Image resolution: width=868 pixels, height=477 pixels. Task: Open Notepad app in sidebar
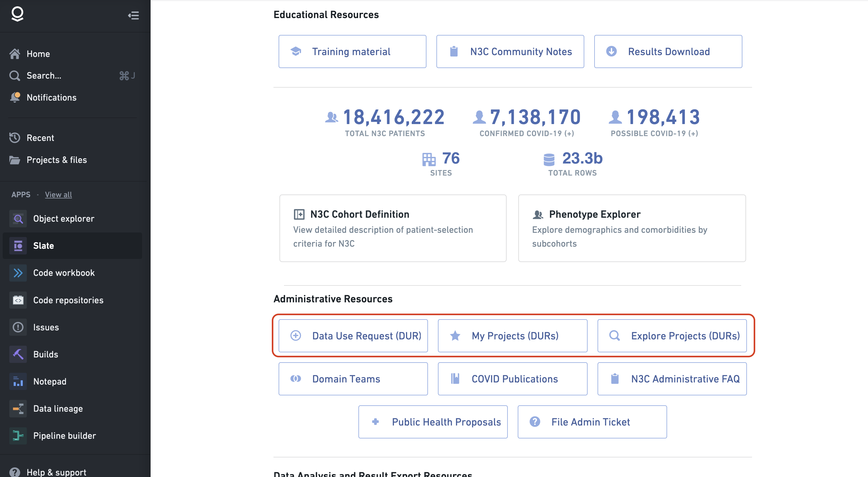coord(49,381)
